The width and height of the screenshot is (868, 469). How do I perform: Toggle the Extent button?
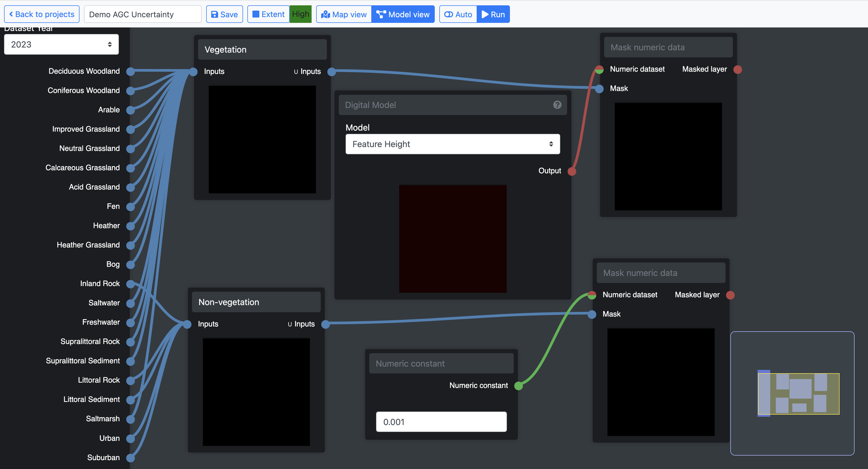coord(268,14)
